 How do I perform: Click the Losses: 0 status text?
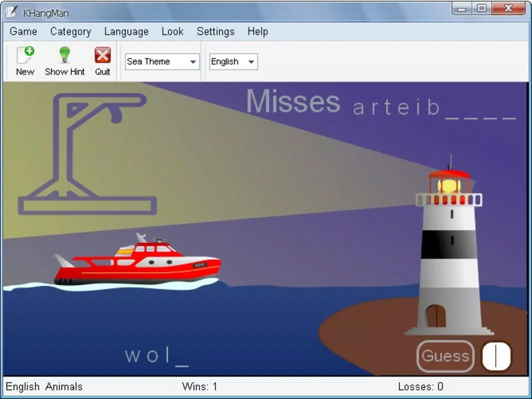pyautogui.click(x=421, y=387)
